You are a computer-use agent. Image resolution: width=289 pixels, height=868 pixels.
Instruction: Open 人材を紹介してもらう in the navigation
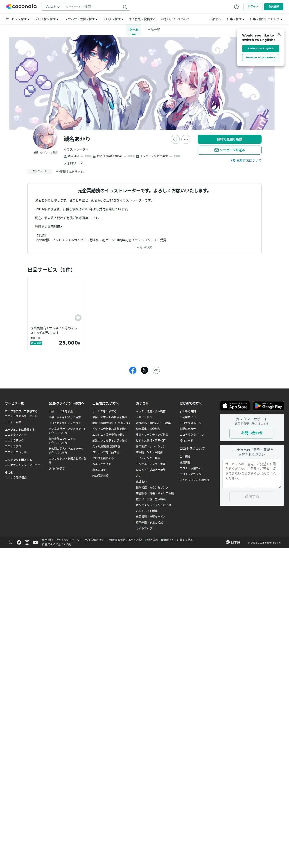tap(175, 19)
